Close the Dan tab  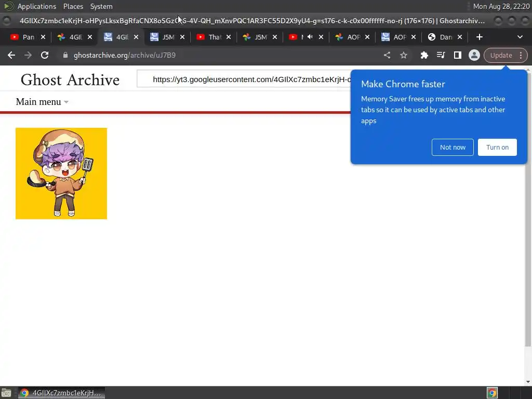point(460,37)
